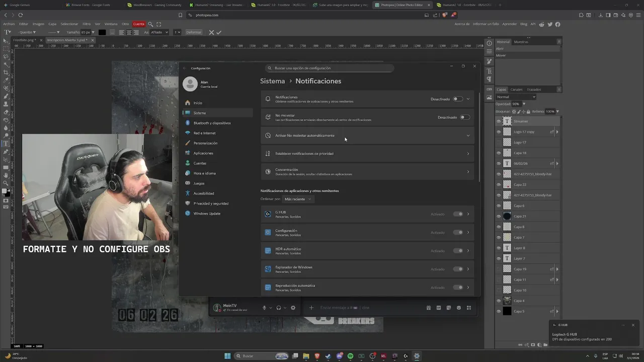Image resolution: width=644 pixels, height=362 pixels.
Task: Click the Deformar button
Action: 194,32
